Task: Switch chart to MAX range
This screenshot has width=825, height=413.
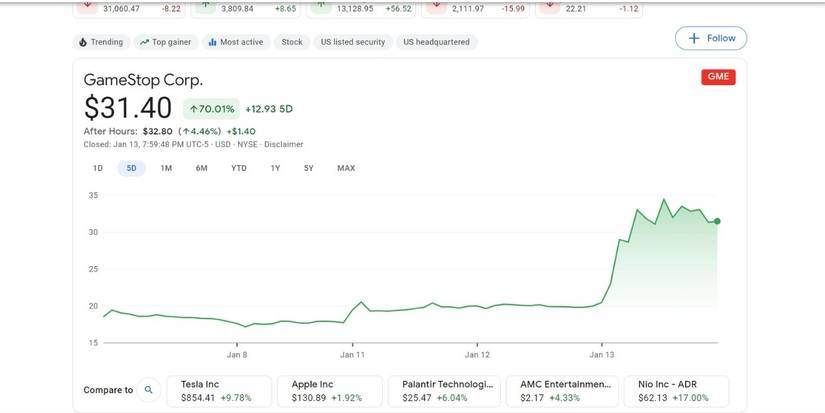Action: pyautogui.click(x=346, y=168)
